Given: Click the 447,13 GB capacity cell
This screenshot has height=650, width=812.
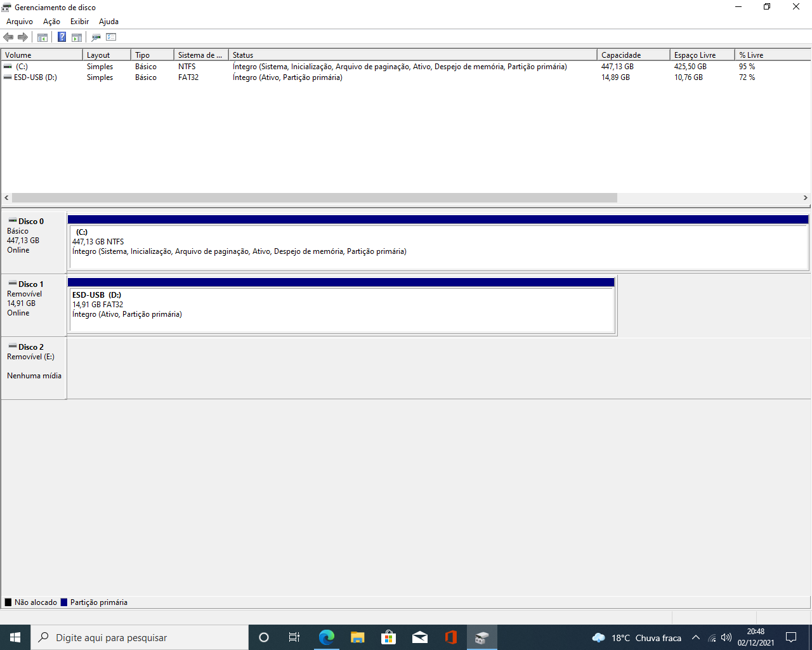Looking at the screenshot, I should coord(617,66).
